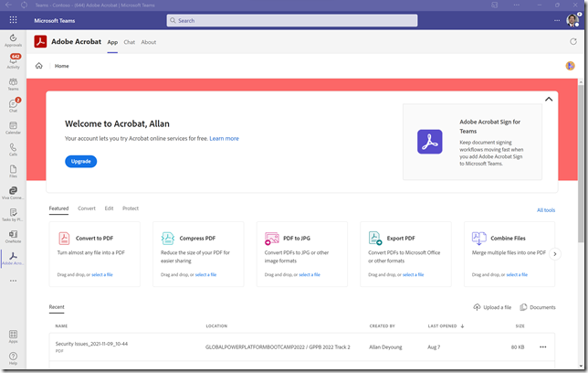Click the Name column header
The image size is (588, 373).
pos(61,326)
